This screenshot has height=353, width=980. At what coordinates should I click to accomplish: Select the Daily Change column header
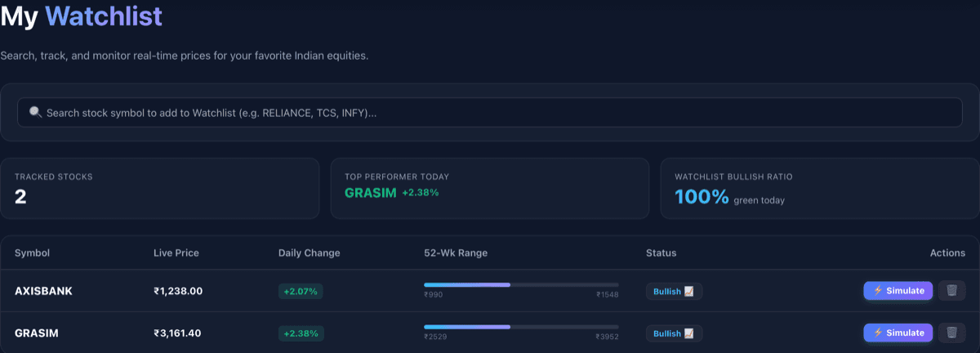(310, 253)
